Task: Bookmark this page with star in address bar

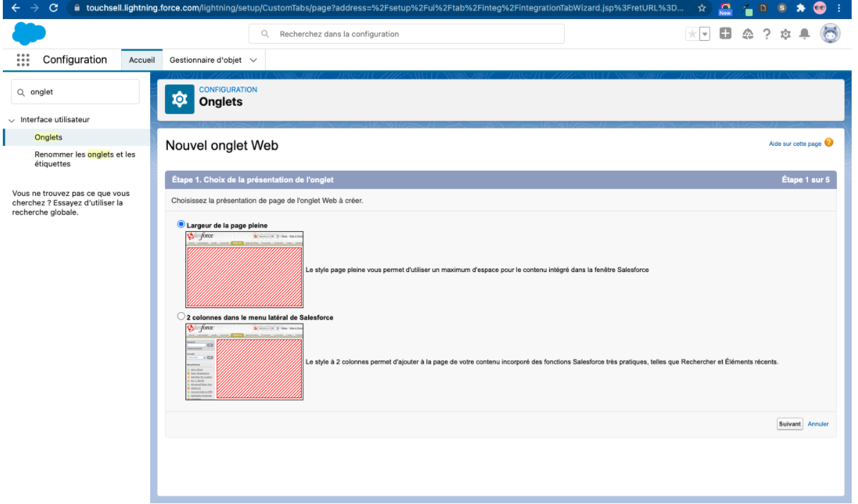Action: pyautogui.click(x=702, y=7)
